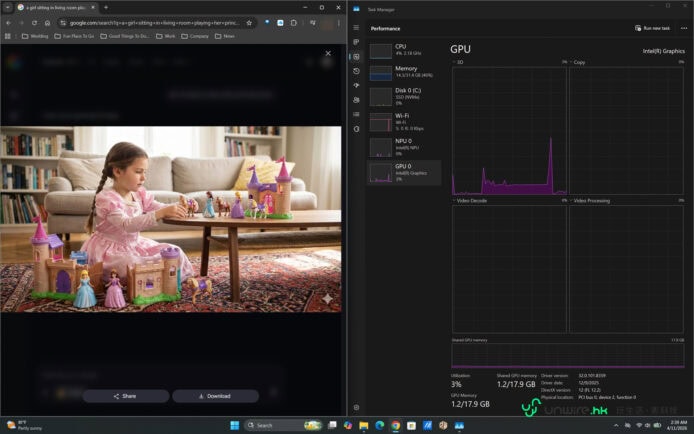Screen dimensions: 694x434
Task: Select Memory in the performance list
Action: pos(404,72)
